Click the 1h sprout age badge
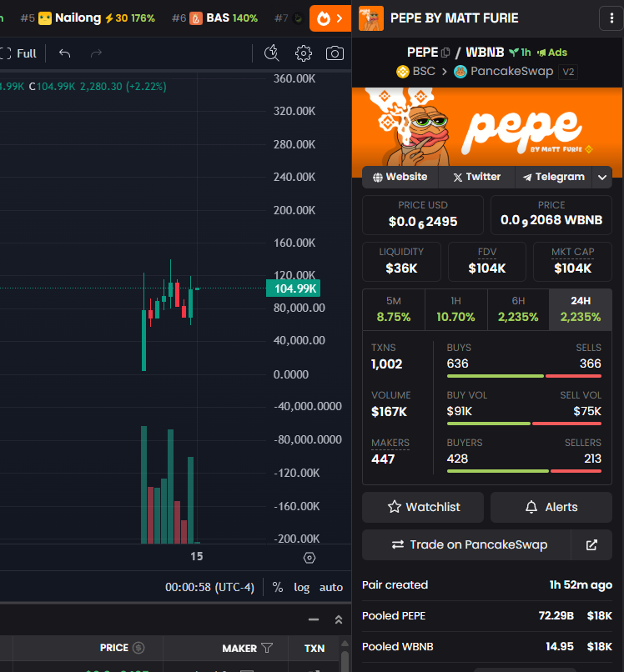The height and width of the screenshot is (672, 624). 520,53
